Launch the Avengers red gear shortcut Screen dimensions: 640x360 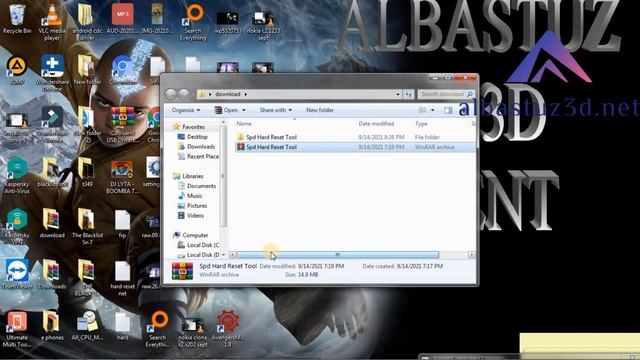[x=228, y=329]
